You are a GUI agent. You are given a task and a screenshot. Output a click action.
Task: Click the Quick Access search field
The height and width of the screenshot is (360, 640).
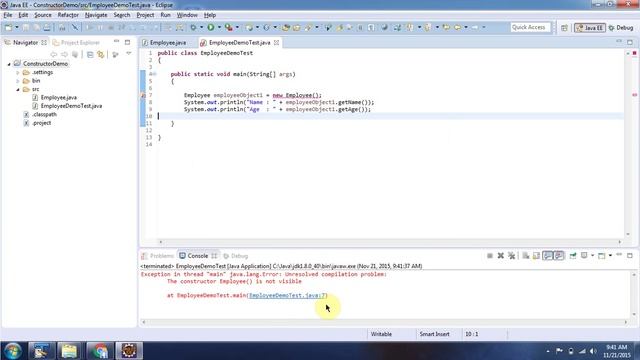pos(530,27)
